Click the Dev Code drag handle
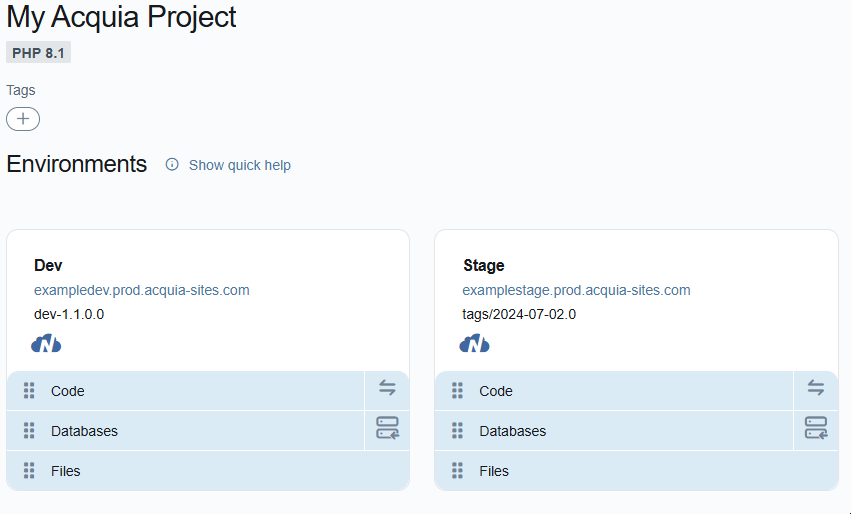 [29, 391]
